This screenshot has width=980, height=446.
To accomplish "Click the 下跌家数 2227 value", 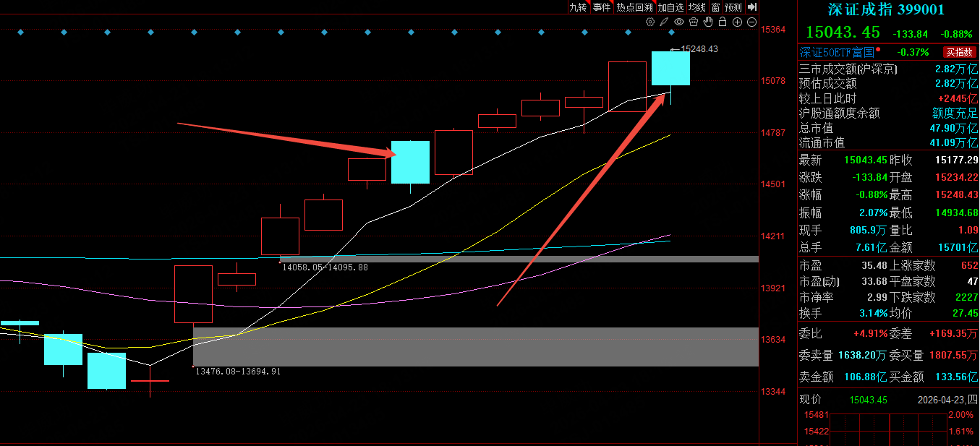I will click(x=966, y=297).
